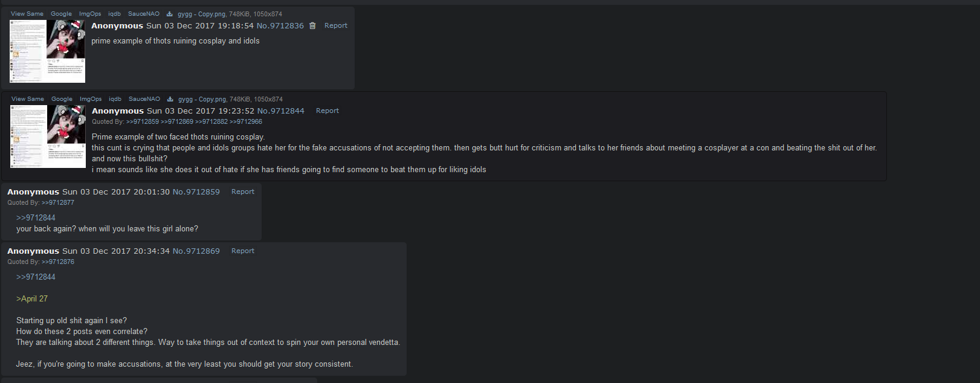Follow quoted-by link >>9712876

click(x=58, y=262)
